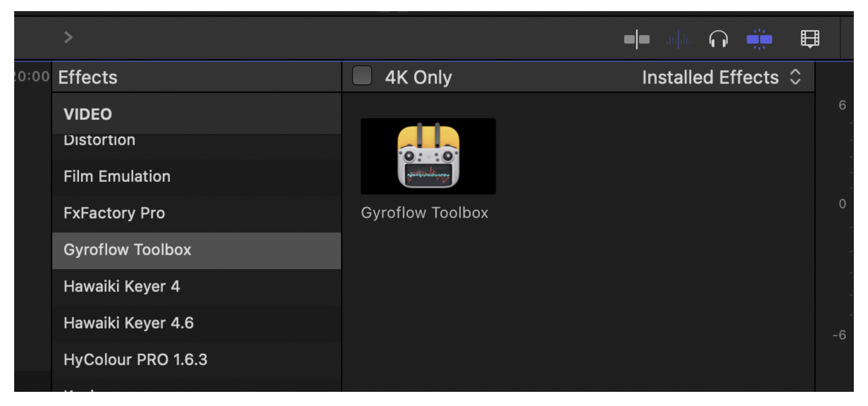The height and width of the screenshot is (406, 868).
Task: Toggle video skimming icon
Action: coord(636,39)
